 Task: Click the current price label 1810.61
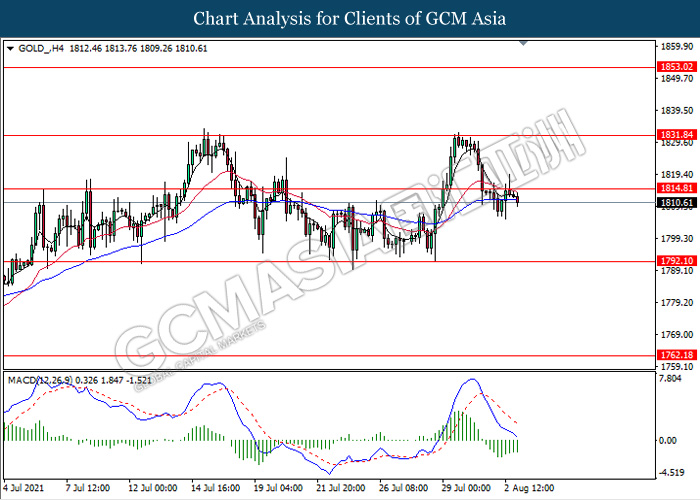pyautogui.click(x=677, y=203)
